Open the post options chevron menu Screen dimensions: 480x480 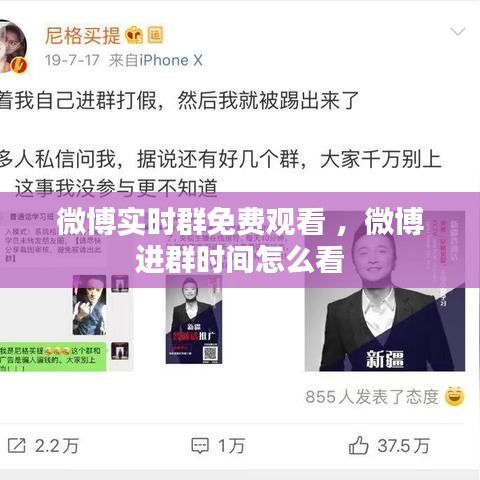pyautogui.click(x=458, y=32)
